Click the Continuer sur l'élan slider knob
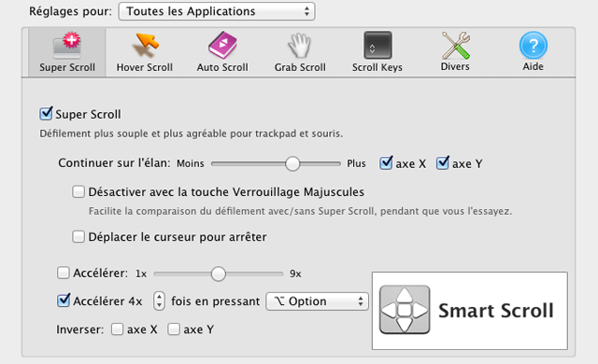 [292, 163]
